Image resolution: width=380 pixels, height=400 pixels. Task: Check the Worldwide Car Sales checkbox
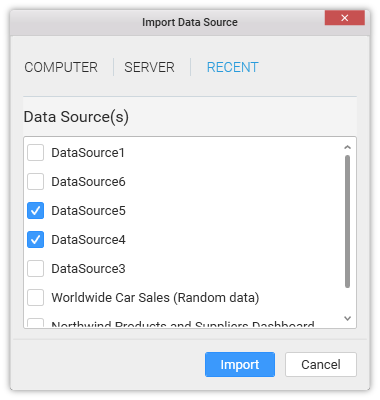pos(35,298)
